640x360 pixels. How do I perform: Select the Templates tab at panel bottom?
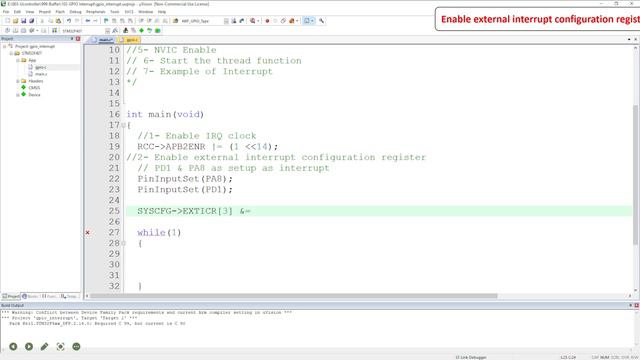click(x=69, y=296)
